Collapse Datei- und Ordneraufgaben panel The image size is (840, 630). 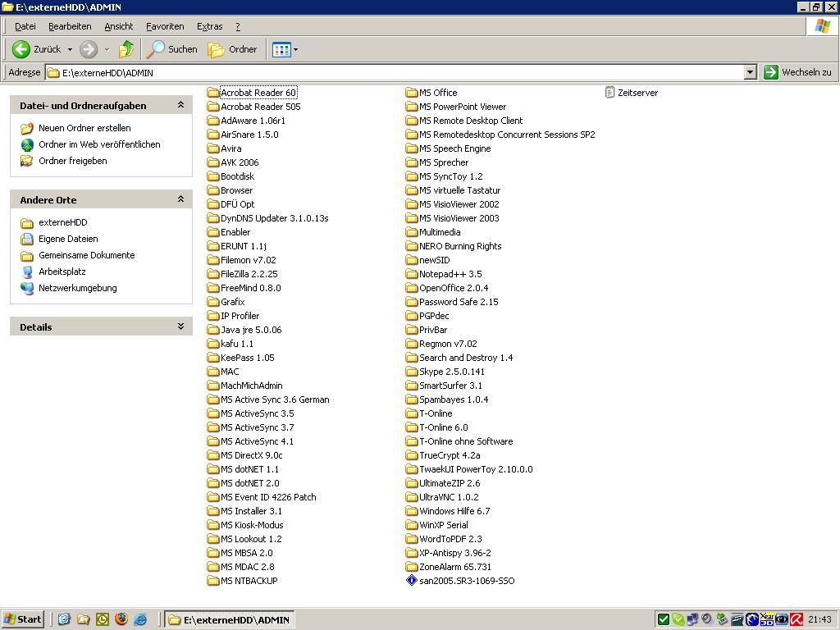181,106
